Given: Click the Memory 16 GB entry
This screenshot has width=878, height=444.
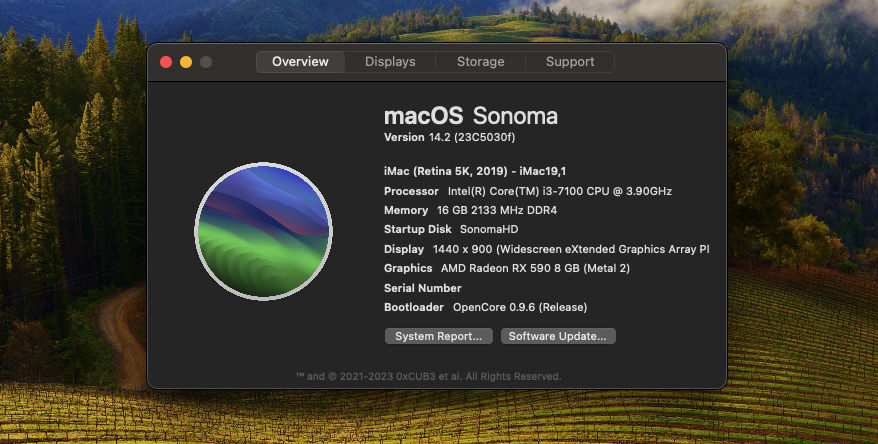Looking at the screenshot, I should pos(470,211).
